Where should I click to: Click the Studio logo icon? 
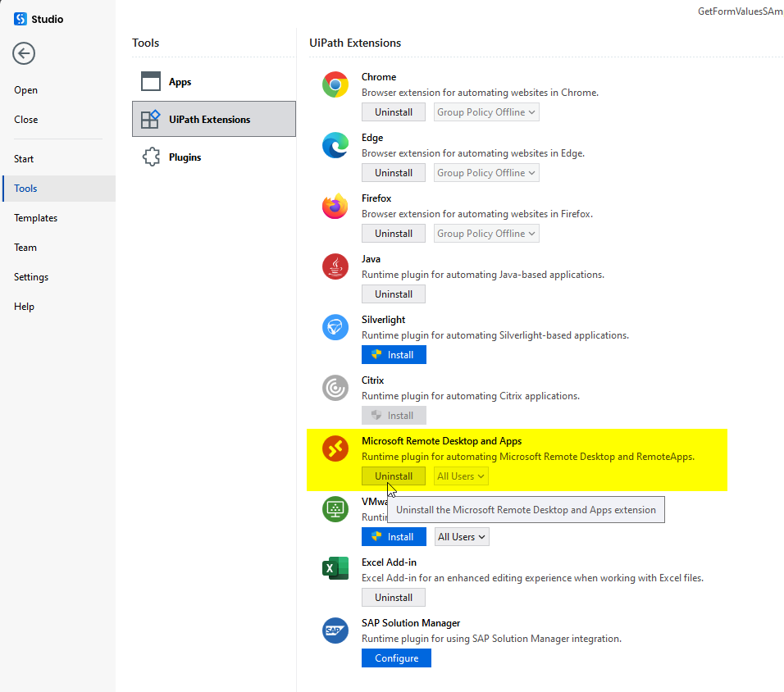tap(20, 19)
